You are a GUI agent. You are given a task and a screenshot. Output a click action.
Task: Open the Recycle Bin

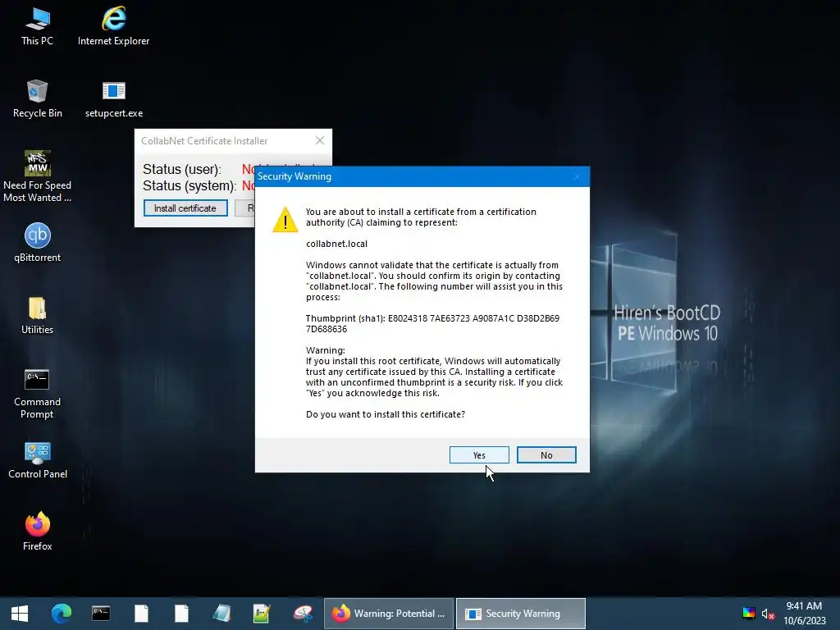38,99
